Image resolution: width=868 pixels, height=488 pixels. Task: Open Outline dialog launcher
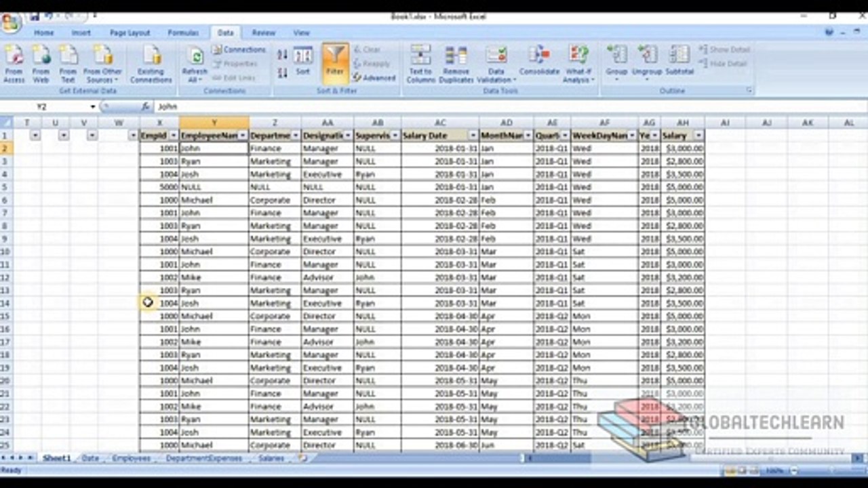click(x=750, y=90)
